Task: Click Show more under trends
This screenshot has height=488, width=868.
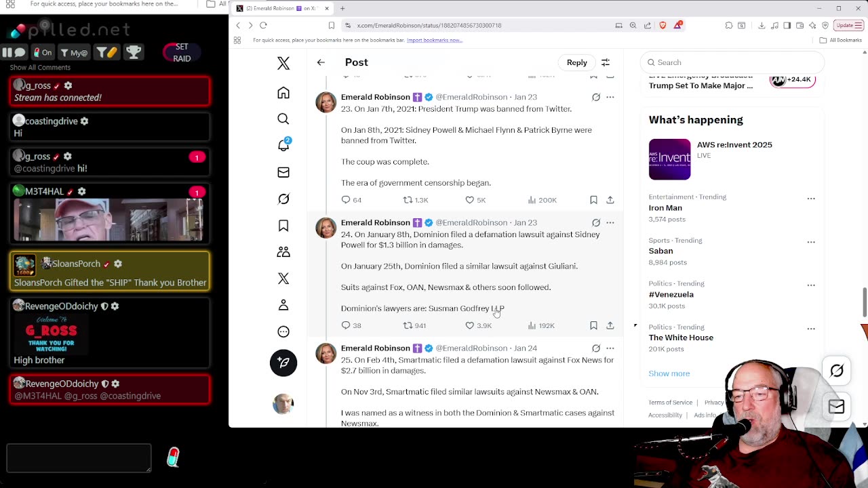Action: [669, 373]
